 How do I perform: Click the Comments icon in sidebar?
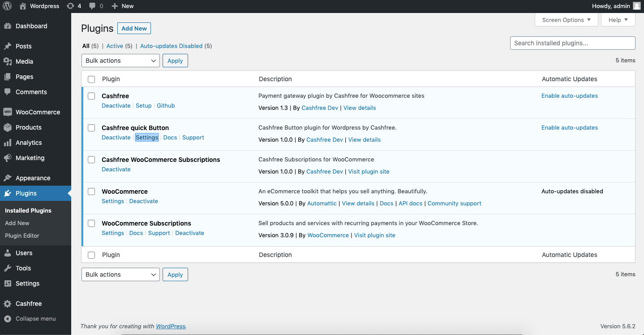[8, 92]
